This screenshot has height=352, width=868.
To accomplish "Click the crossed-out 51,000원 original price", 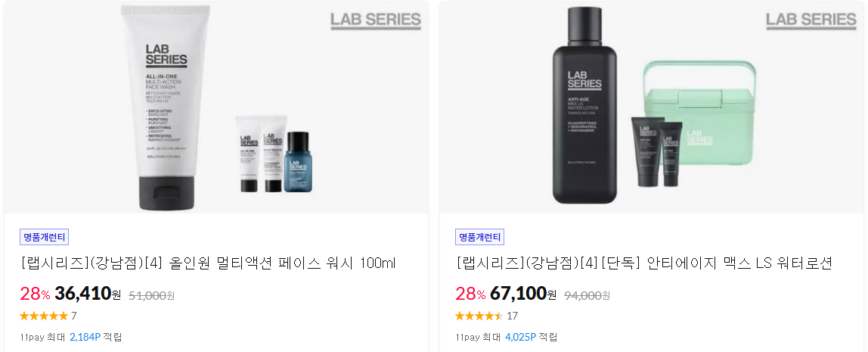I will click(152, 295).
